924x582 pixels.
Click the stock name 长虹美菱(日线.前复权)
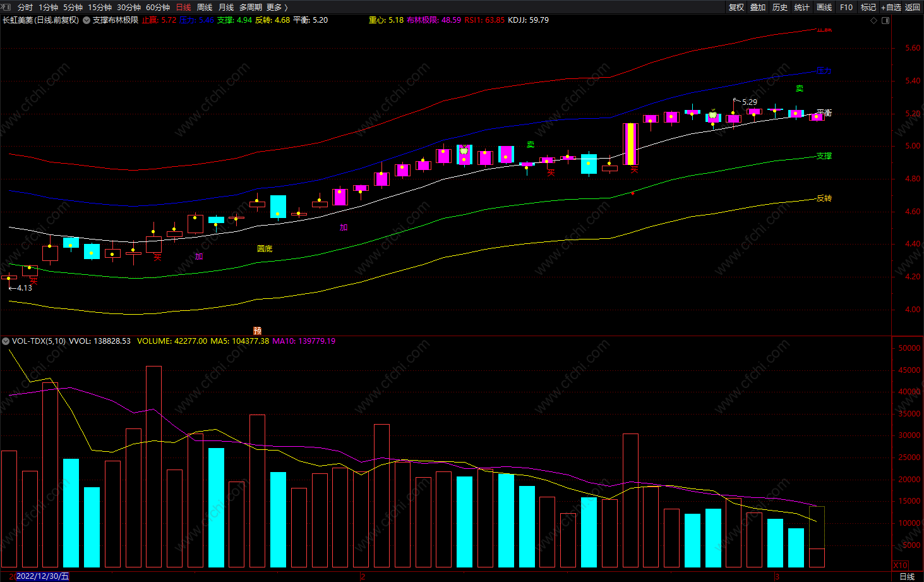point(41,20)
